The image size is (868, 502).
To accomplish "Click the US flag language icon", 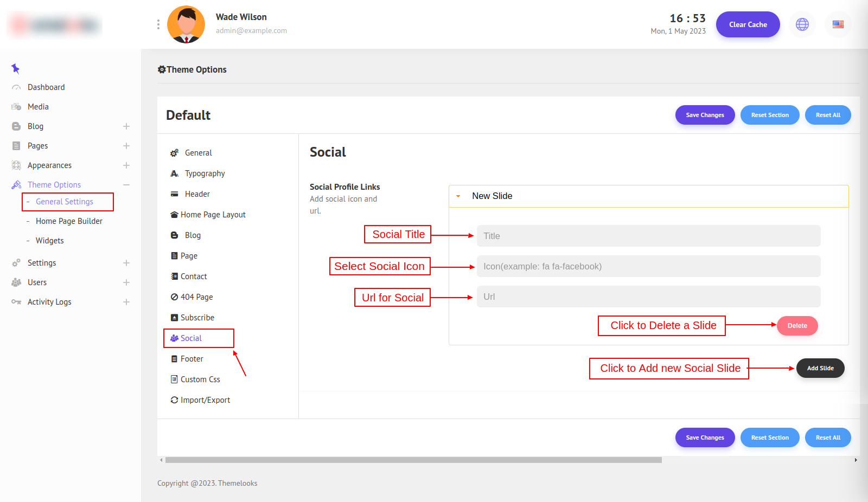I will 838,24.
